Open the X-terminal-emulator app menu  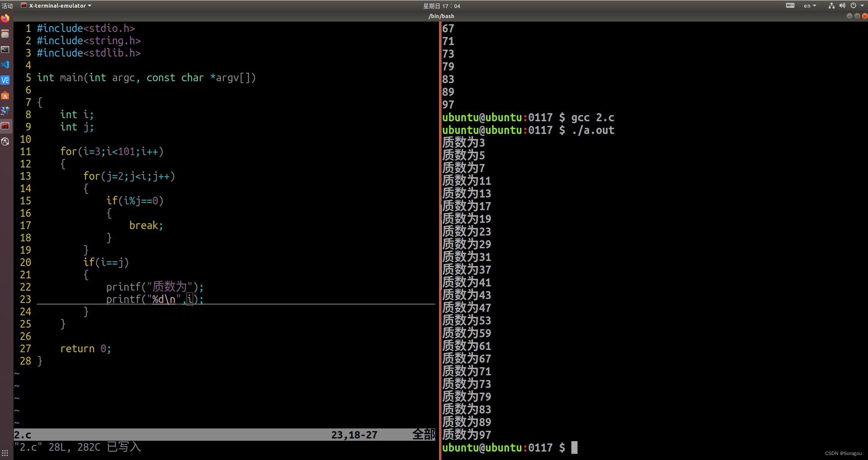coord(57,6)
